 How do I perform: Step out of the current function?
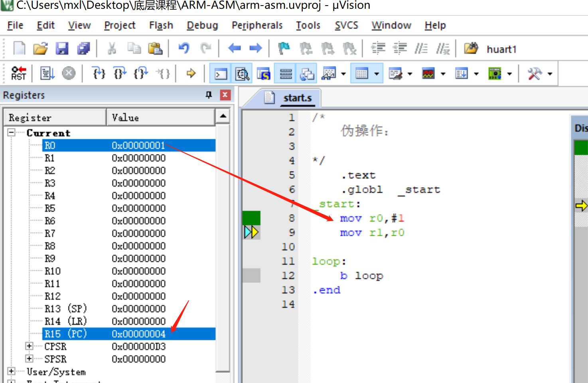(x=141, y=73)
